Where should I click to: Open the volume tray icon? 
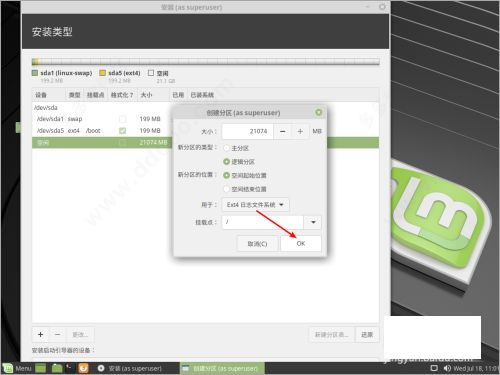pos(447,368)
